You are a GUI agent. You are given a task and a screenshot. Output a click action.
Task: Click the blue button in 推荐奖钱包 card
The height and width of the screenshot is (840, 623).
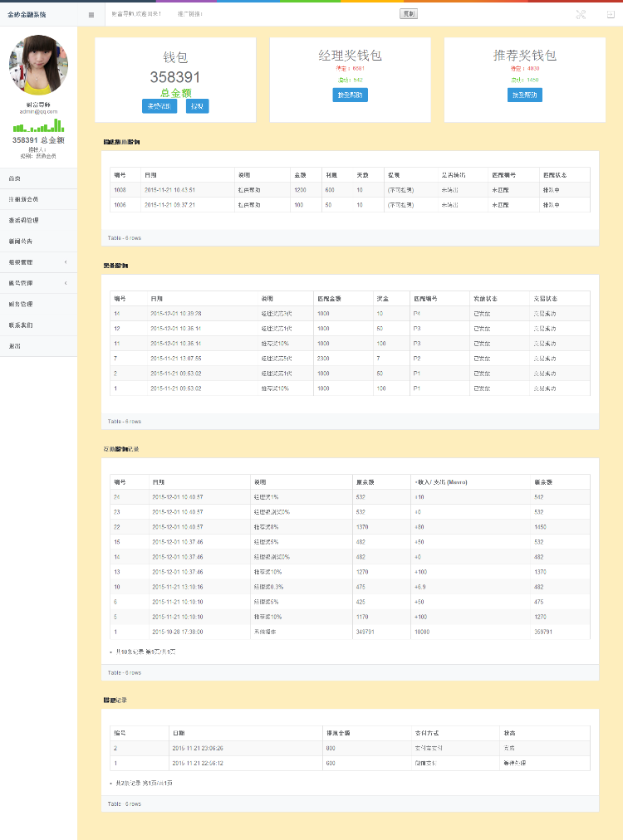[x=524, y=95]
